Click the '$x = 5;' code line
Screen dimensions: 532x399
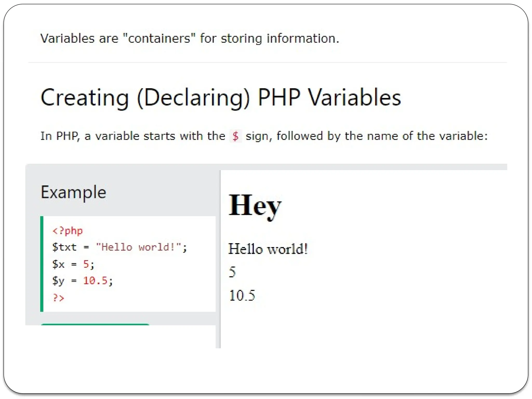[x=73, y=264]
